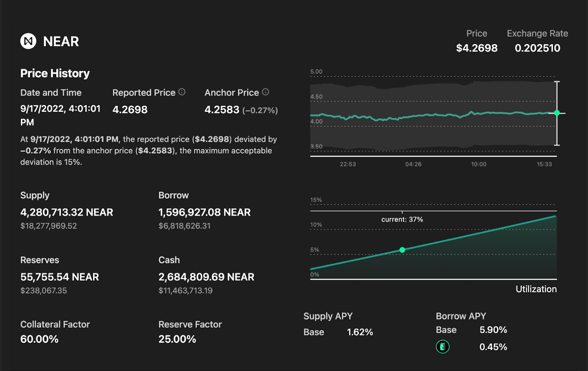This screenshot has width=588, height=371.
Task: Click the $4.2698 price in the header
Action: coord(477,48)
